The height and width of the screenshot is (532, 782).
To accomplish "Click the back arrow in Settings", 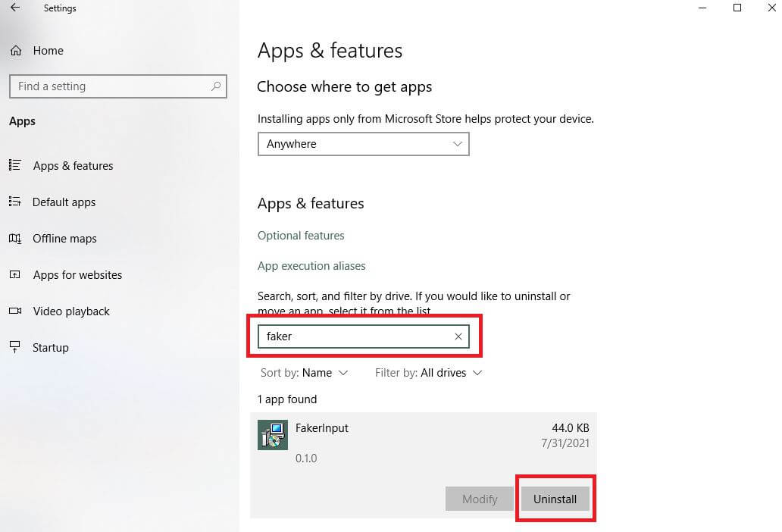I will pyautogui.click(x=15, y=8).
